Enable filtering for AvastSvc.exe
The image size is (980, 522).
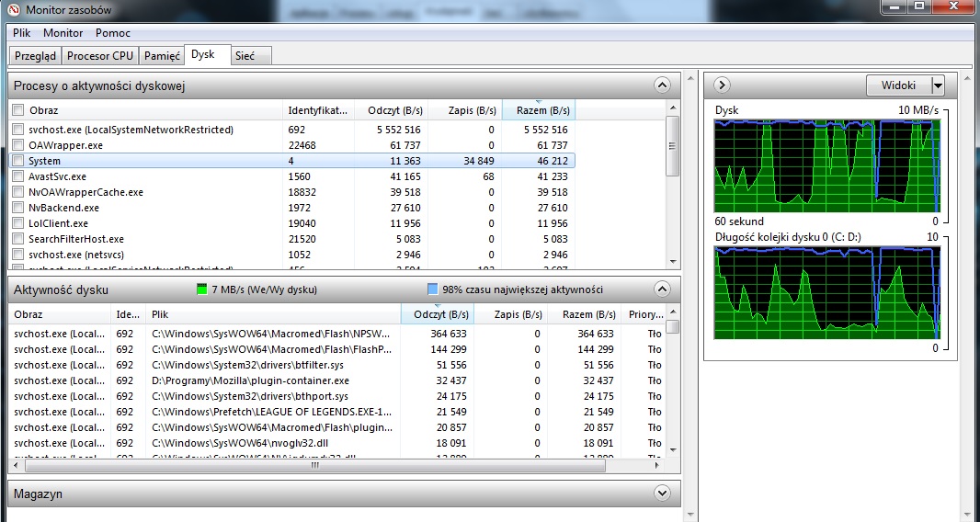tap(18, 176)
